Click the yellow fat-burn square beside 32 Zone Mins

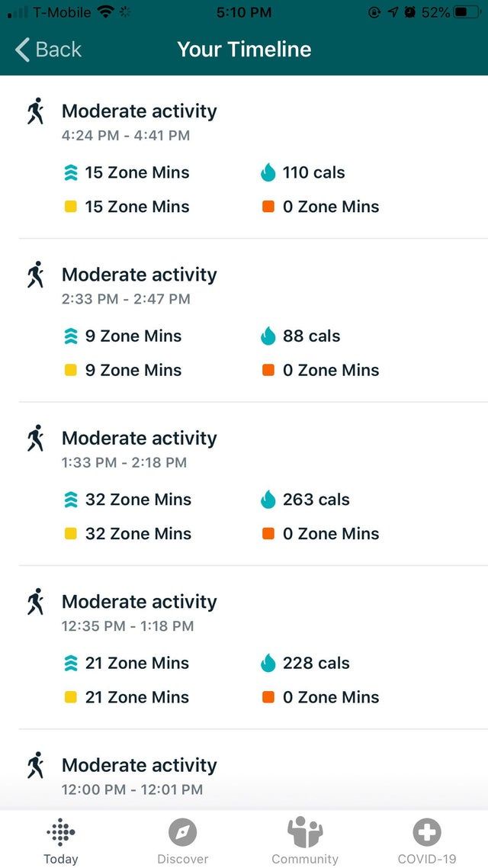pyautogui.click(x=71, y=533)
